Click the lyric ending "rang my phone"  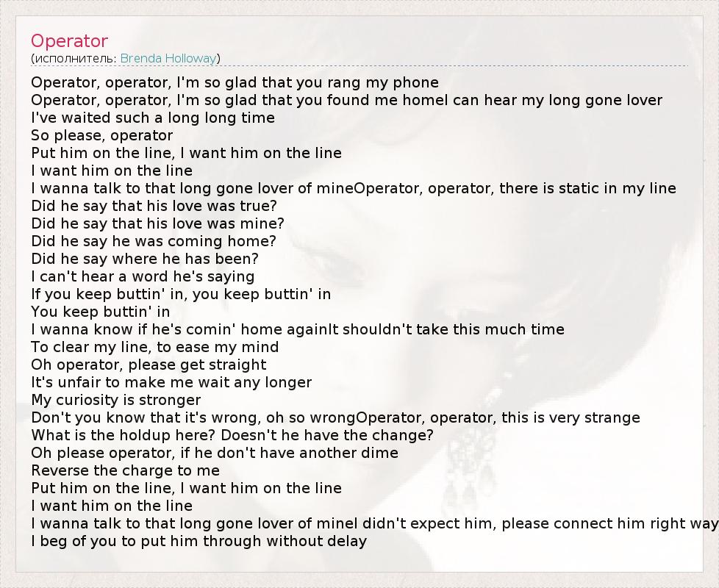tap(235, 82)
